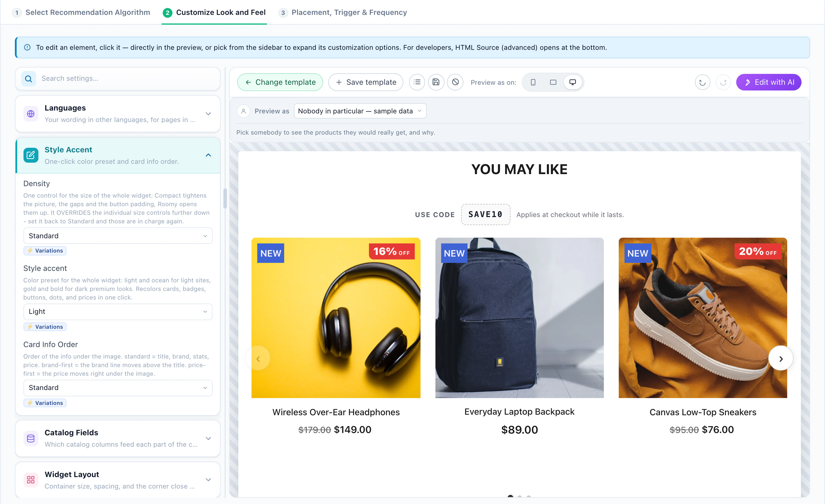825x504 pixels.
Task: Click the Languages globe icon
Action: point(30,114)
